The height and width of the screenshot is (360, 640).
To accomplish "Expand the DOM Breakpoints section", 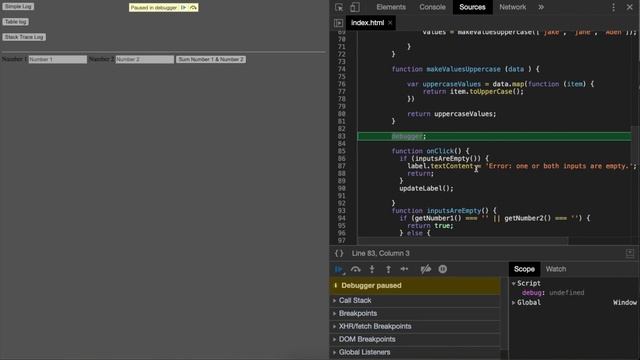I will [x=415, y=339].
